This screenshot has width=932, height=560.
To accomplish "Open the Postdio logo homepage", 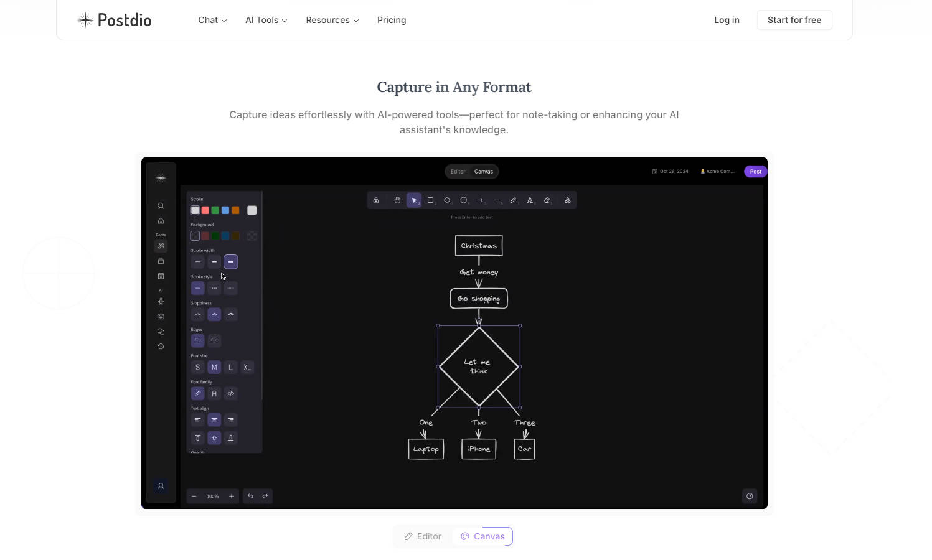I will 115,20.
